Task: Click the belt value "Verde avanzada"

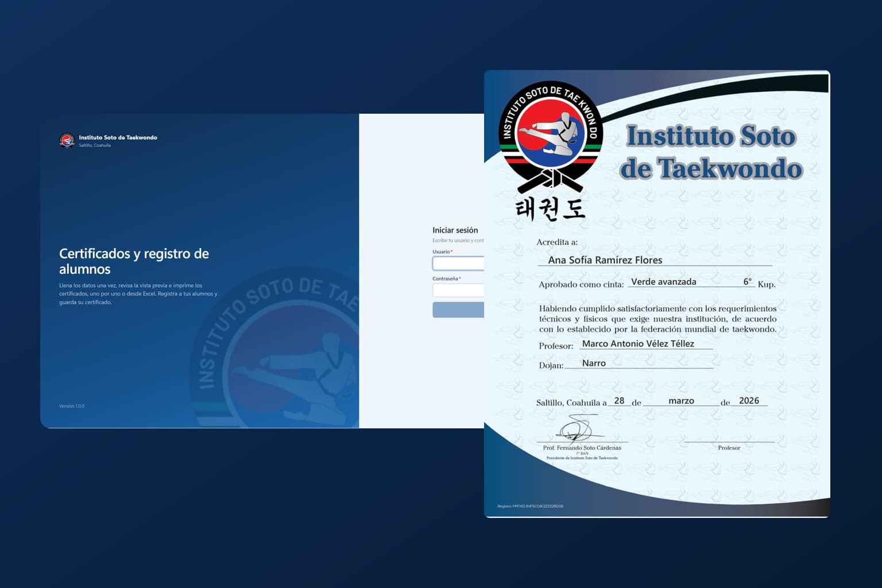Action: point(664,282)
